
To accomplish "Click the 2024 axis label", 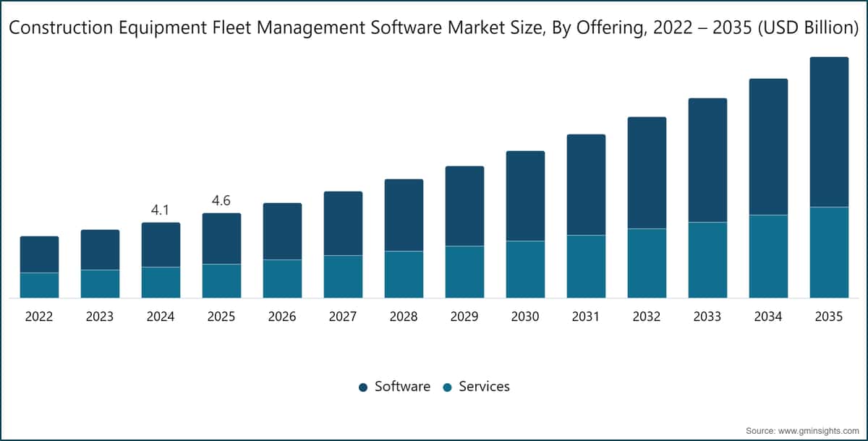I will pyautogui.click(x=161, y=317).
